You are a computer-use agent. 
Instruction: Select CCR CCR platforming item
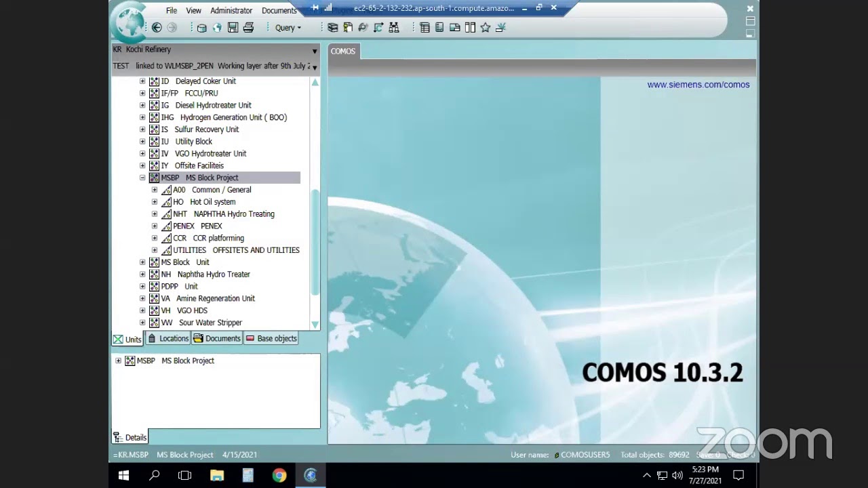point(208,238)
